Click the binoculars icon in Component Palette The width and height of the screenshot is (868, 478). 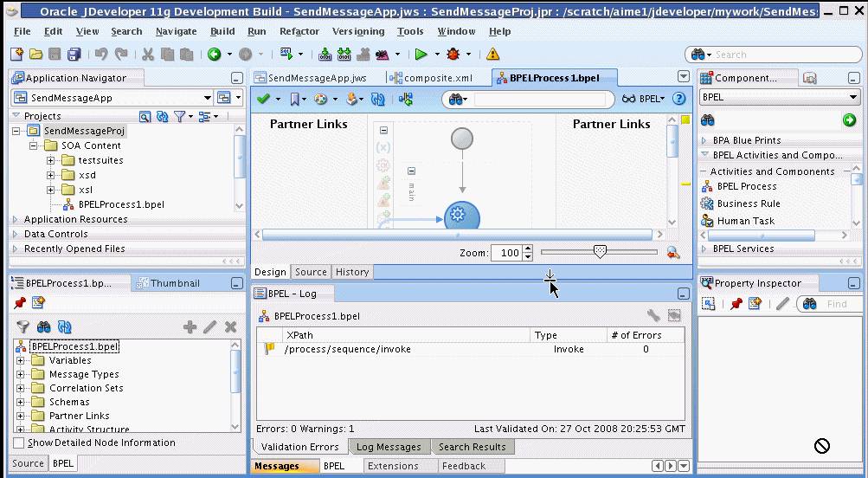pyautogui.click(x=707, y=119)
